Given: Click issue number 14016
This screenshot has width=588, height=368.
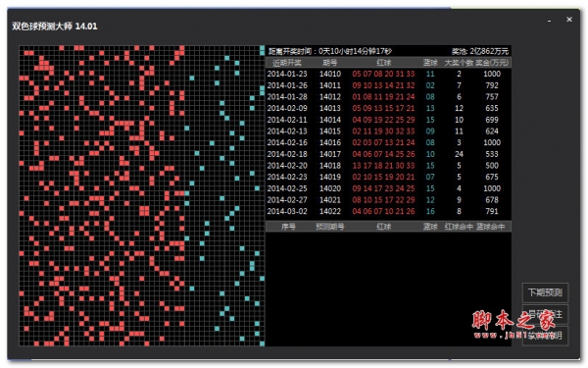Looking at the screenshot, I should coord(330,142).
